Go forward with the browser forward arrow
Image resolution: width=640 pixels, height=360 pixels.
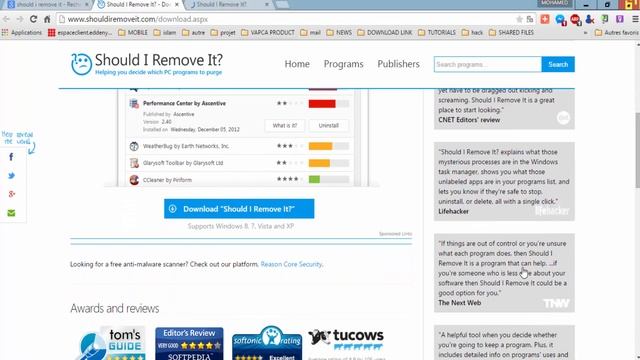click(20, 19)
